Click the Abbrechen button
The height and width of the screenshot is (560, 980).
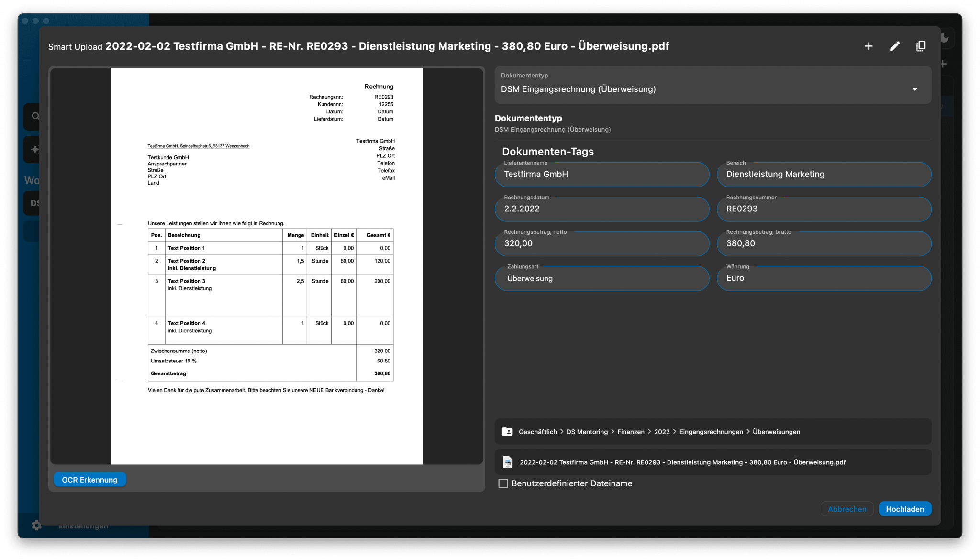click(x=846, y=509)
